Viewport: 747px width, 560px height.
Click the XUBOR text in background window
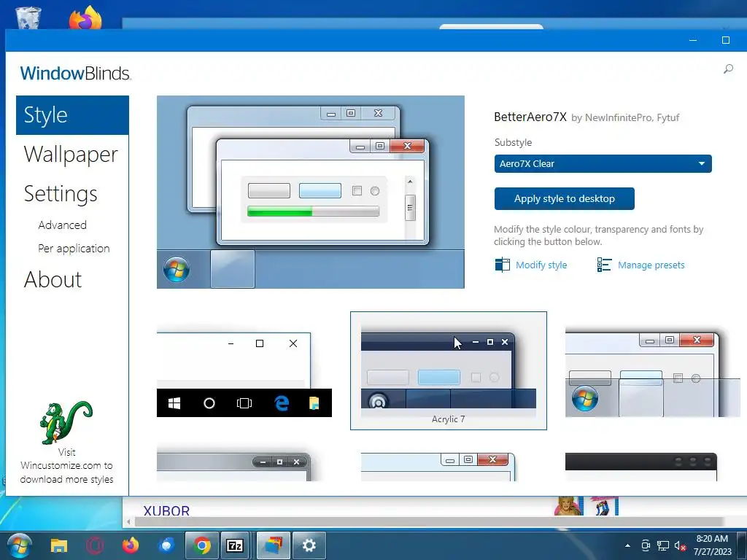pyautogui.click(x=166, y=511)
